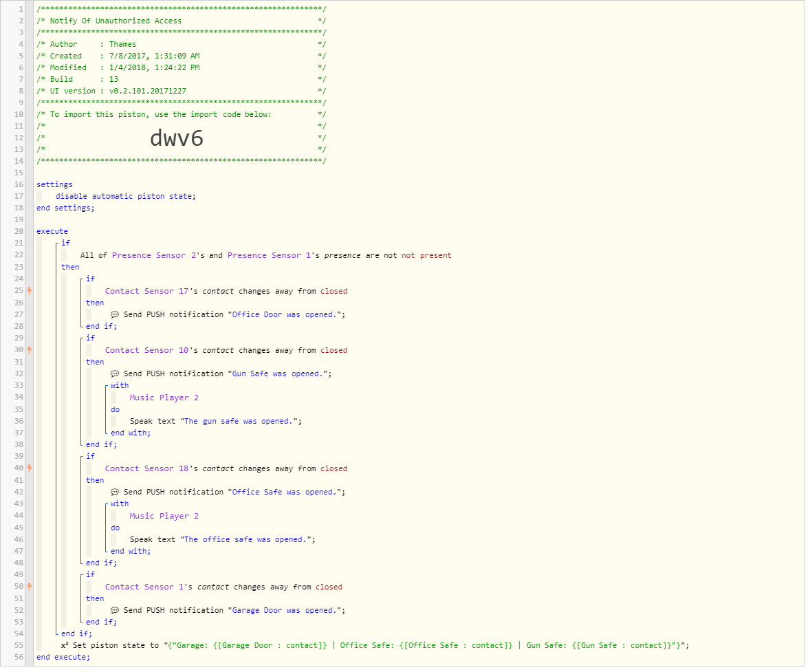
Task: Click the Author Thames comment line
Action: click(182, 45)
